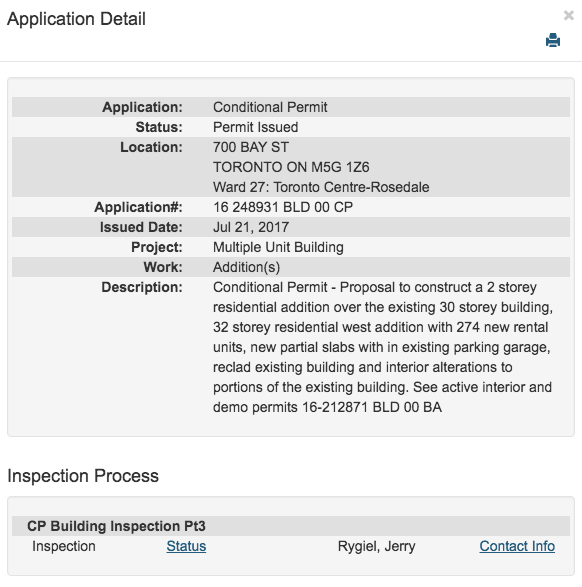Click the permit description paragraph
This screenshot has height=587, width=582.
pos(383,347)
